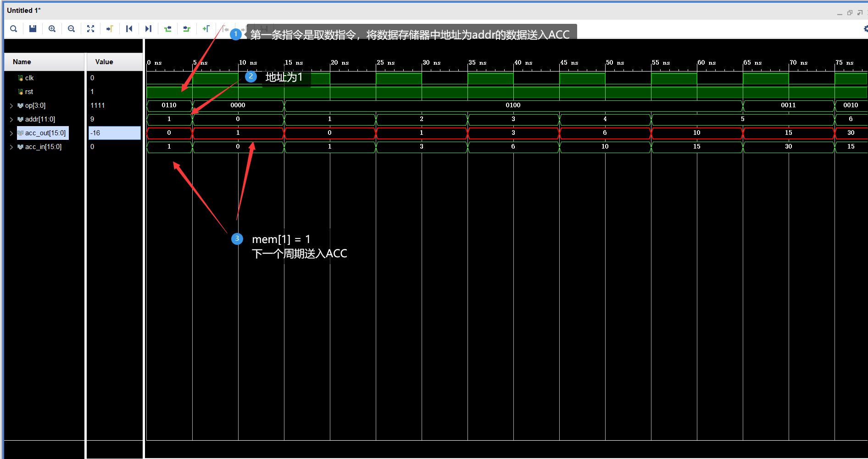The width and height of the screenshot is (868, 459).
Task: Select the op[3:0] signal name
Action: (x=35, y=105)
